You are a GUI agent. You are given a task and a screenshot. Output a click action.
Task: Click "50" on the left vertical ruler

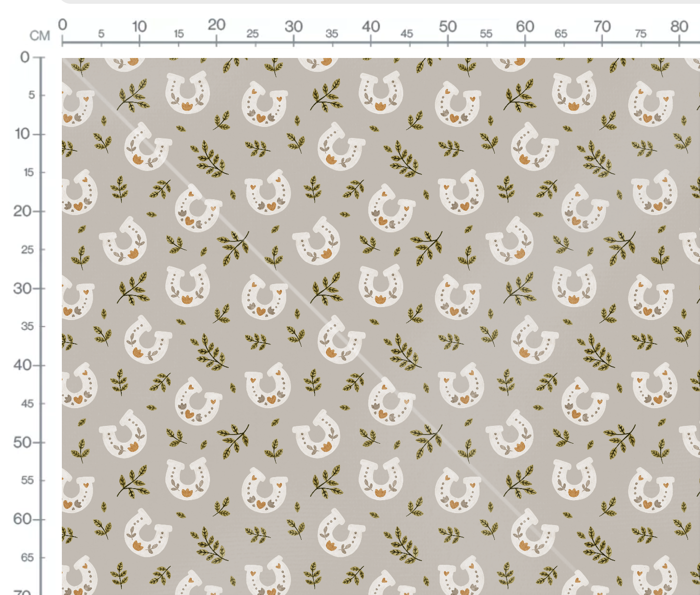[x=22, y=442]
